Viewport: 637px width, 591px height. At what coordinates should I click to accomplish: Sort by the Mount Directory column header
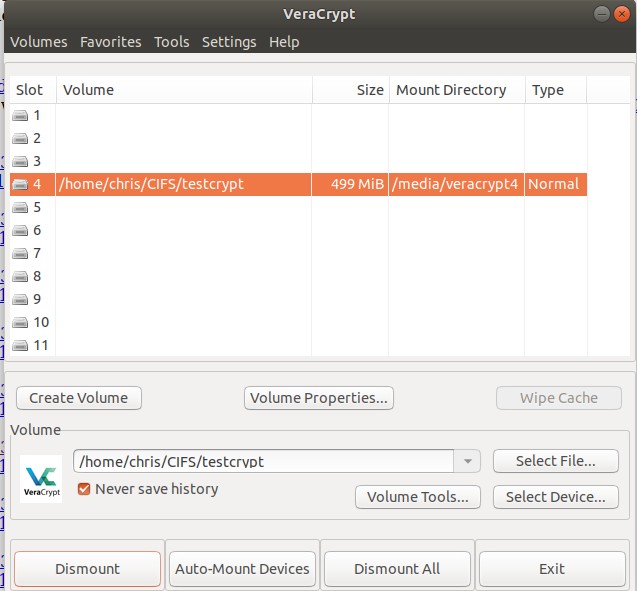(451, 90)
